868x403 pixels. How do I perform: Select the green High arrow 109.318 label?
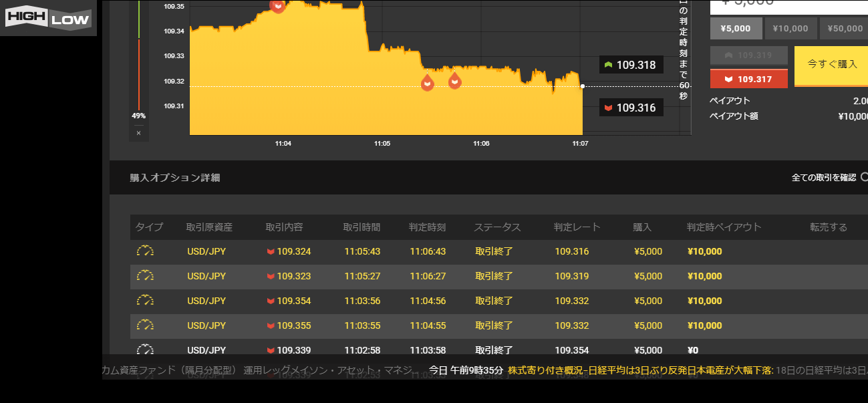[x=631, y=65]
